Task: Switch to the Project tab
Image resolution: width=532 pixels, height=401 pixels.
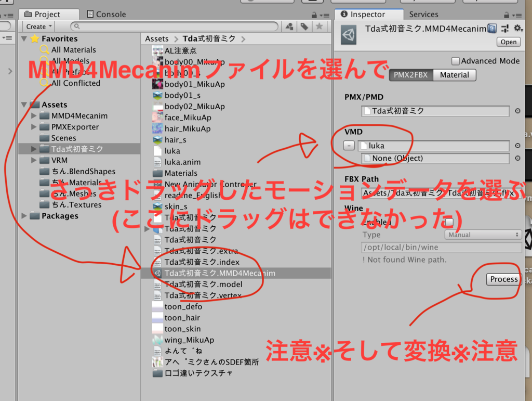Action: tap(48, 14)
